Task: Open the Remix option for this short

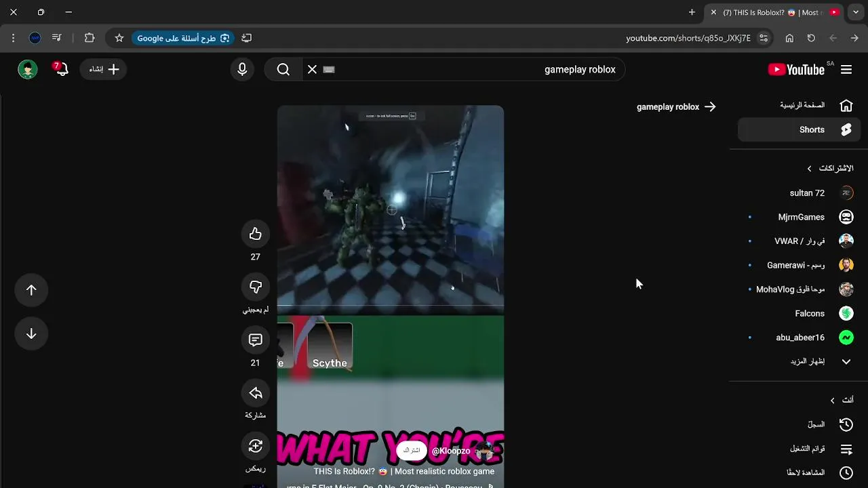Action: tap(255, 445)
